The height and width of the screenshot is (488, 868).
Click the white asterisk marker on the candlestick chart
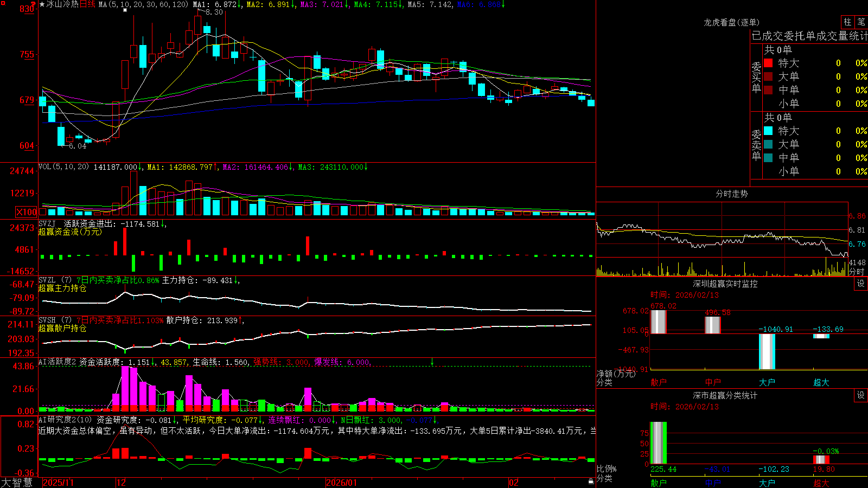click(x=125, y=10)
